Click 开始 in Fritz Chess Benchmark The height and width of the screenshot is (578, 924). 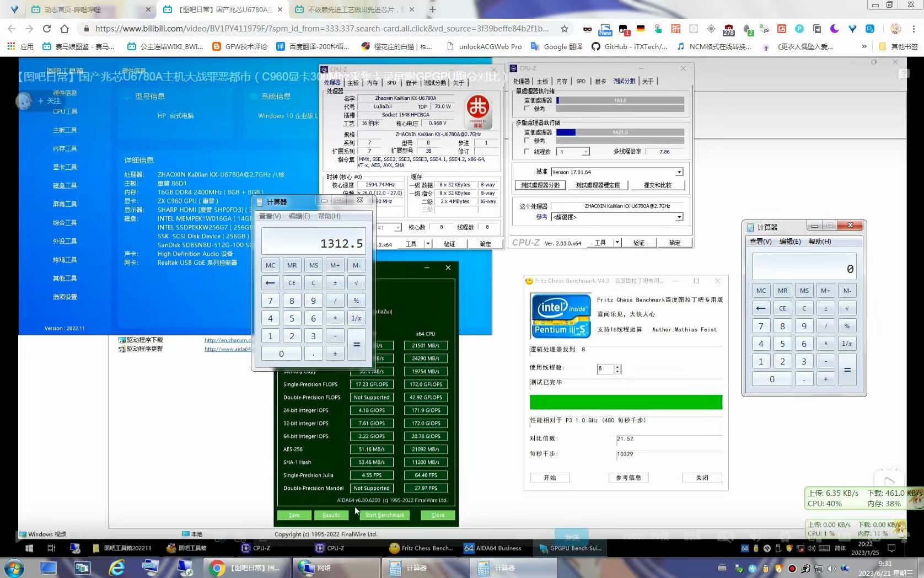pos(550,478)
